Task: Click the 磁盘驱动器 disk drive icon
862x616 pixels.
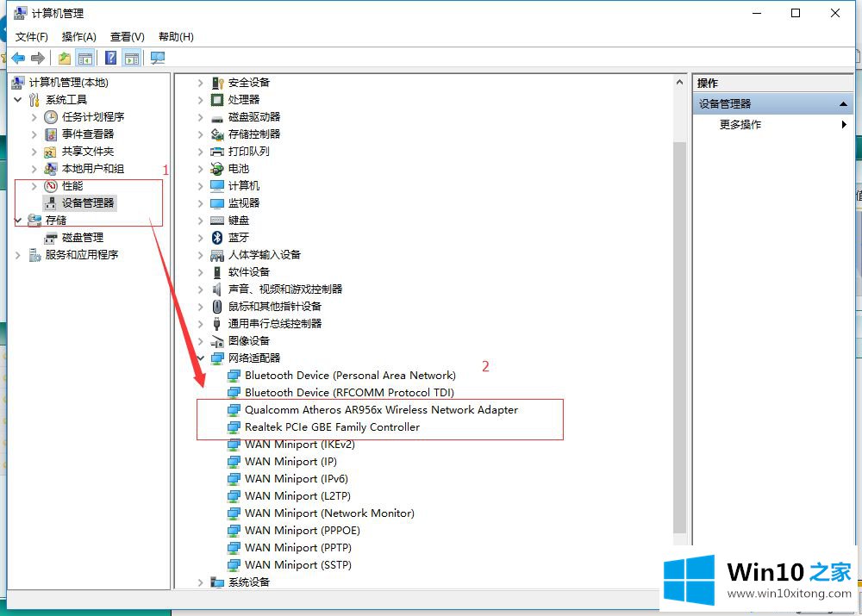Action: click(x=217, y=117)
